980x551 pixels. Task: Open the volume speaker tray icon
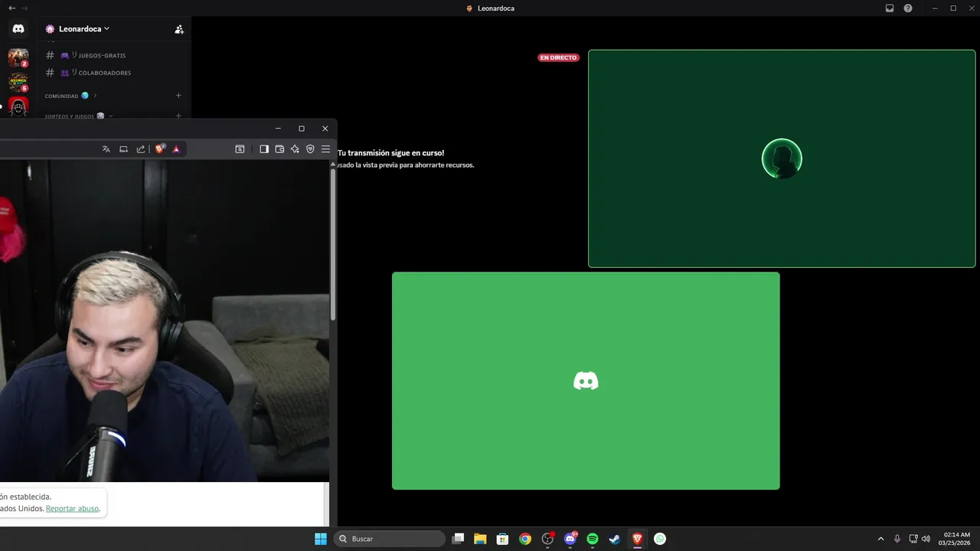click(x=926, y=539)
